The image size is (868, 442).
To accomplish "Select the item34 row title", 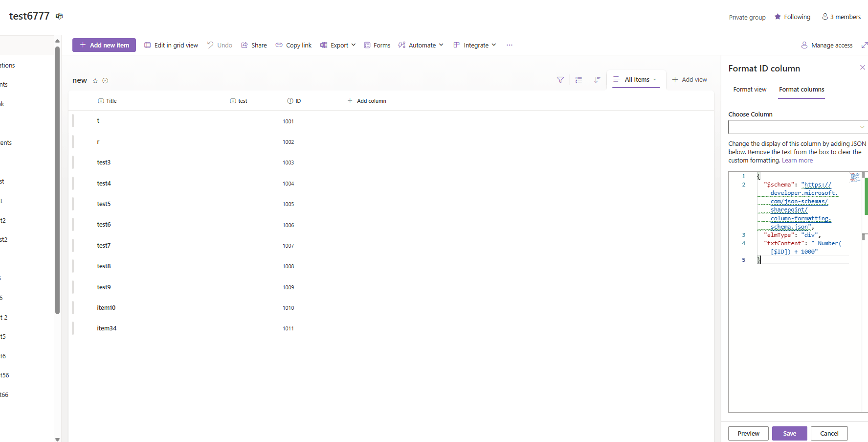I will (x=107, y=328).
